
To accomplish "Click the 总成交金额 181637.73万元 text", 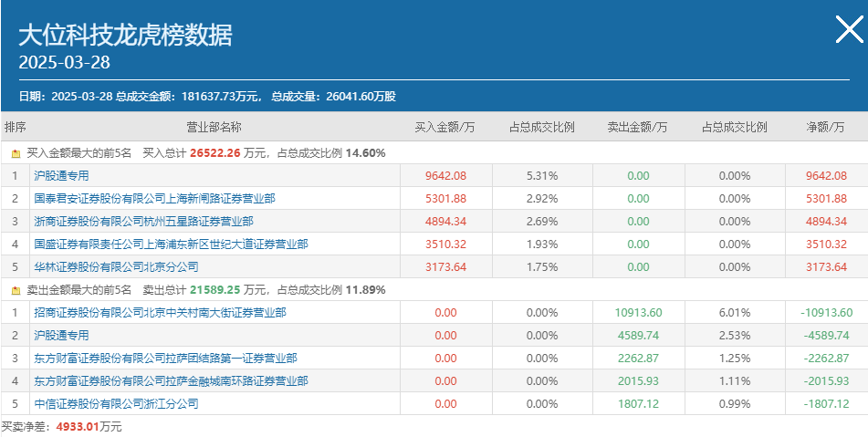I will click(188, 97).
